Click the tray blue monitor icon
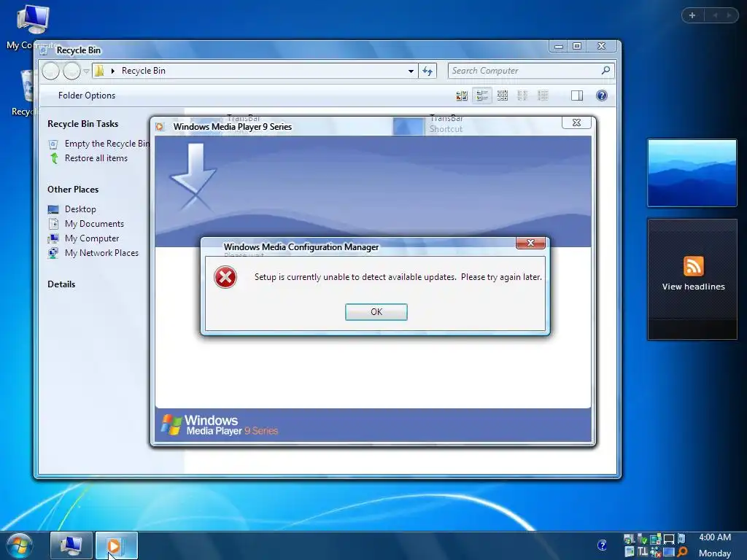This screenshot has height=560, width=747. pyautogui.click(x=669, y=552)
